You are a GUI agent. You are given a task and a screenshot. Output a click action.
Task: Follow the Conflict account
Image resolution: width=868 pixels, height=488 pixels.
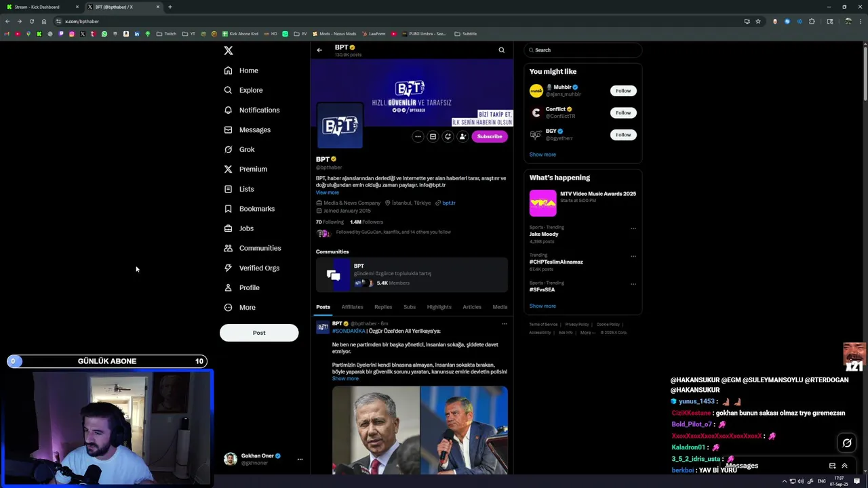click(623, 113)
